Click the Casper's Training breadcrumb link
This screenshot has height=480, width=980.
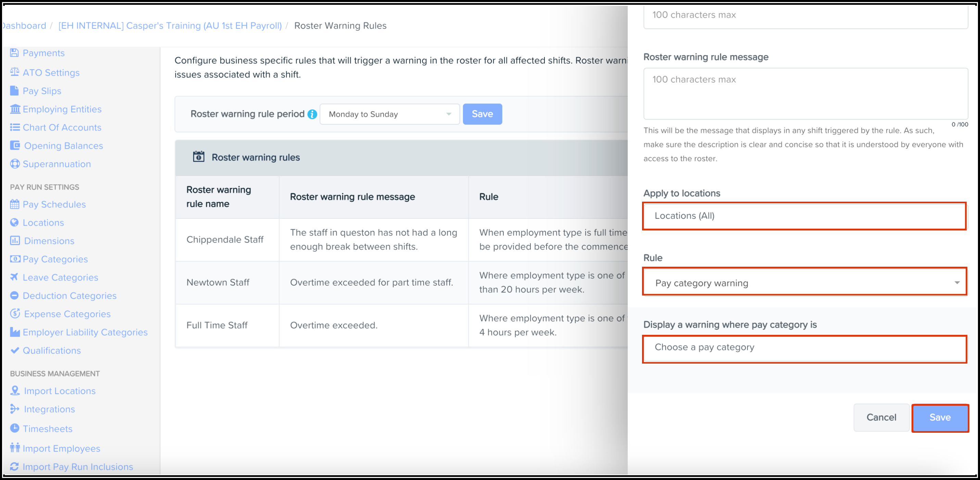[x=170, y=25]
